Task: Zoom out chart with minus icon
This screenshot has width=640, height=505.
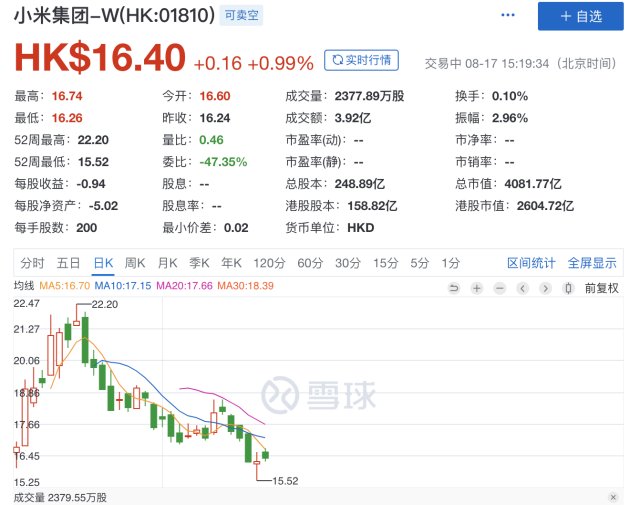Action: point(500,288)
